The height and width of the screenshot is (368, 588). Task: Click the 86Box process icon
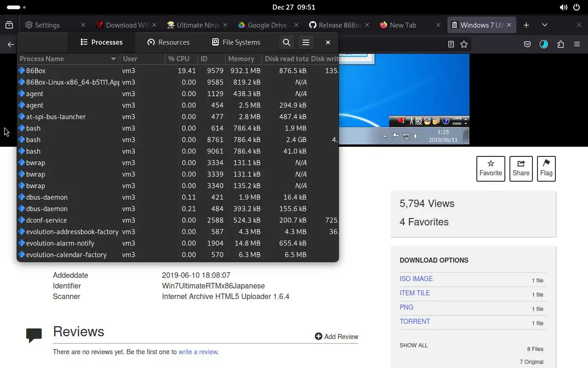[x=22, y=71]
